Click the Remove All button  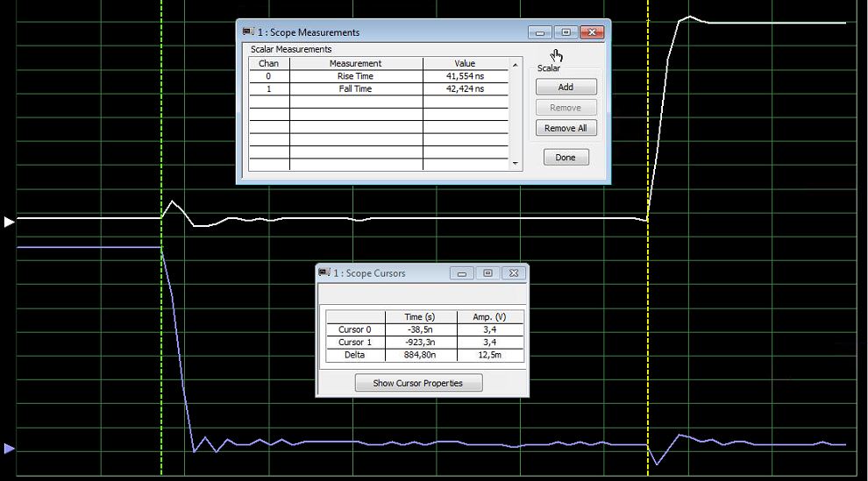566,128
